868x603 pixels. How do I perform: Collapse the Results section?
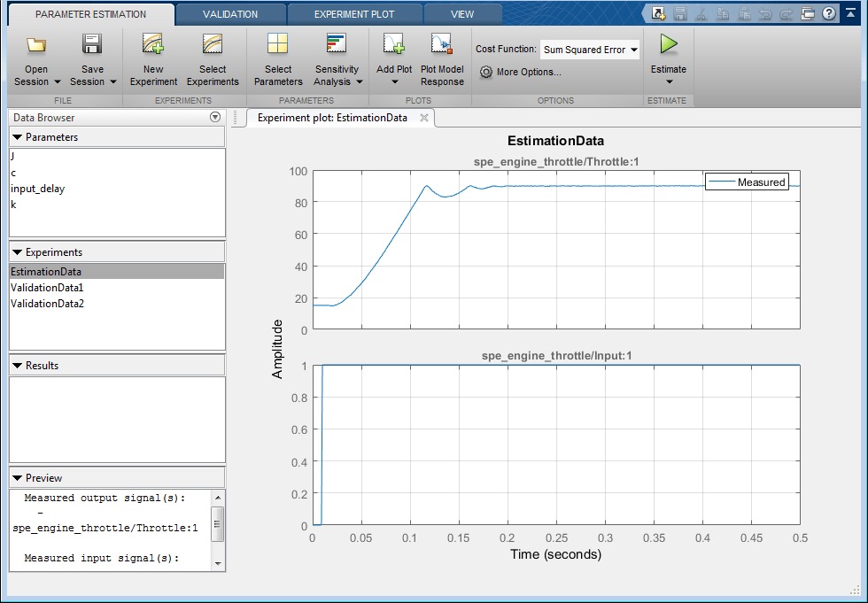(x=17, y=366)
